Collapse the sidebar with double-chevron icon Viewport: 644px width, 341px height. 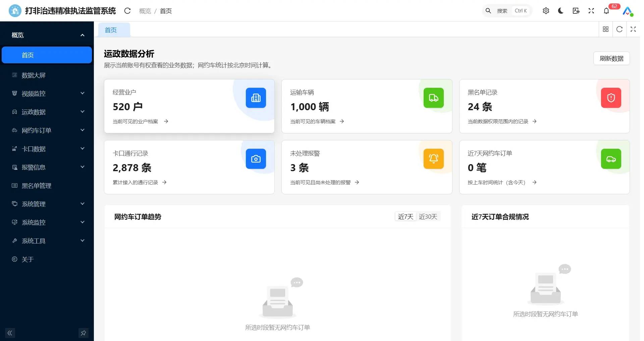pyautogui.click(x=10, y=333)
